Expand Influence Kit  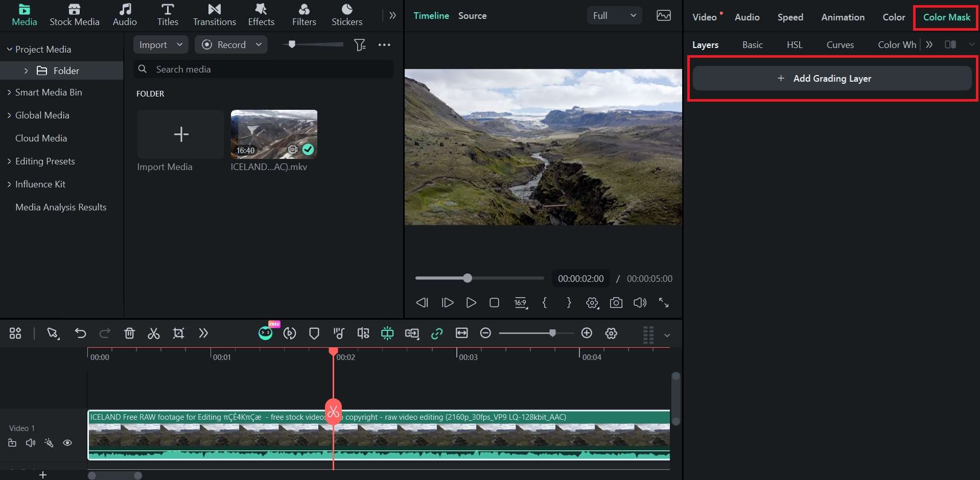pyautogui.click(x=9, y=184)
